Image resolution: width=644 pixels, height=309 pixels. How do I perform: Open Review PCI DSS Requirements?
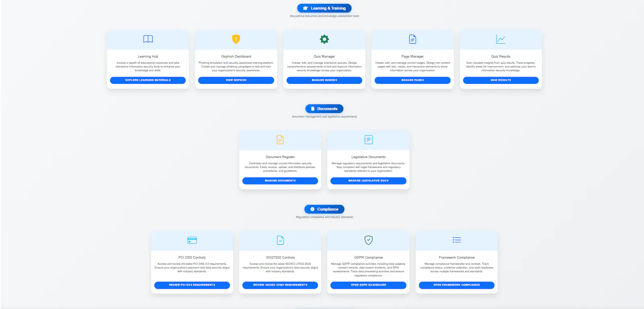[x=192, y=285]
